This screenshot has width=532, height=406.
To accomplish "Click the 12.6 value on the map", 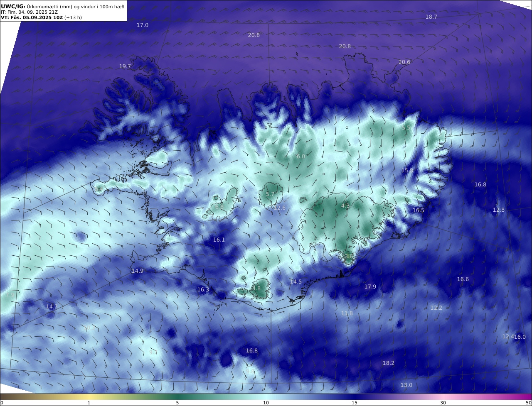I will tap(280, 208).
